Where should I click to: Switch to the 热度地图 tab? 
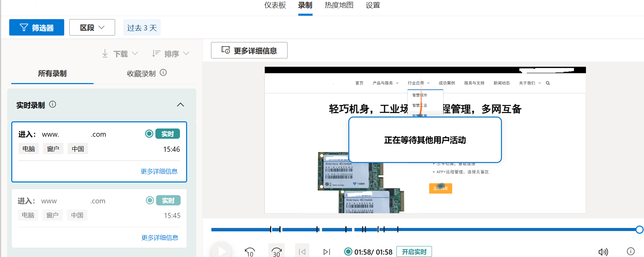point(339,5)
